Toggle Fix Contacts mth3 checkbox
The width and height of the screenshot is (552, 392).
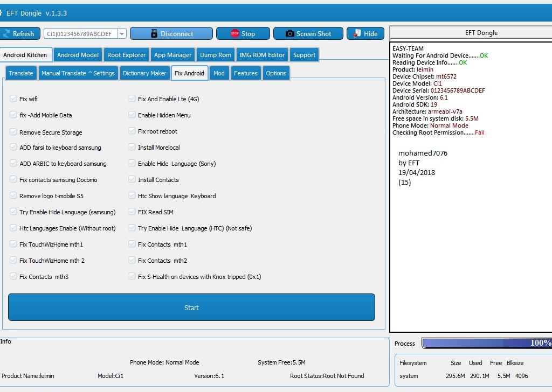[x=13, y=276]
